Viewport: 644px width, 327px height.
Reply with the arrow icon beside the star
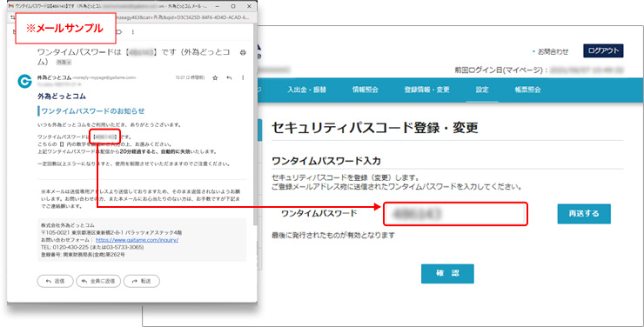(229, 77)
